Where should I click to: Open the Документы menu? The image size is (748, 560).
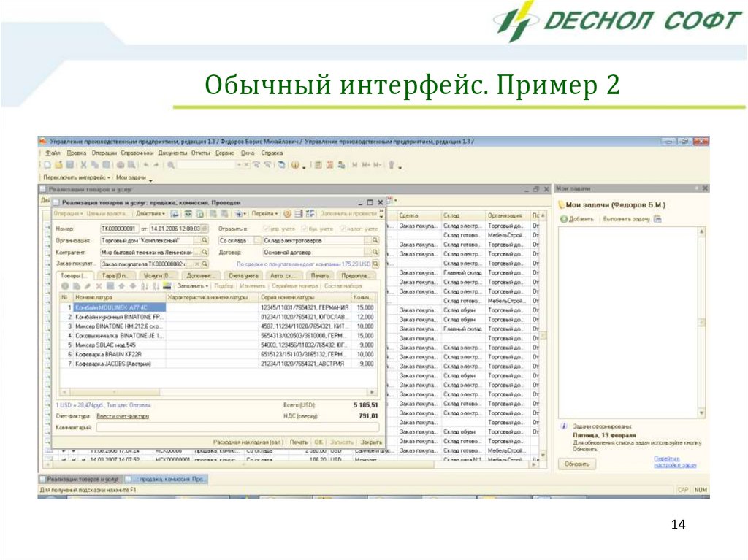(x=172, y=153)
